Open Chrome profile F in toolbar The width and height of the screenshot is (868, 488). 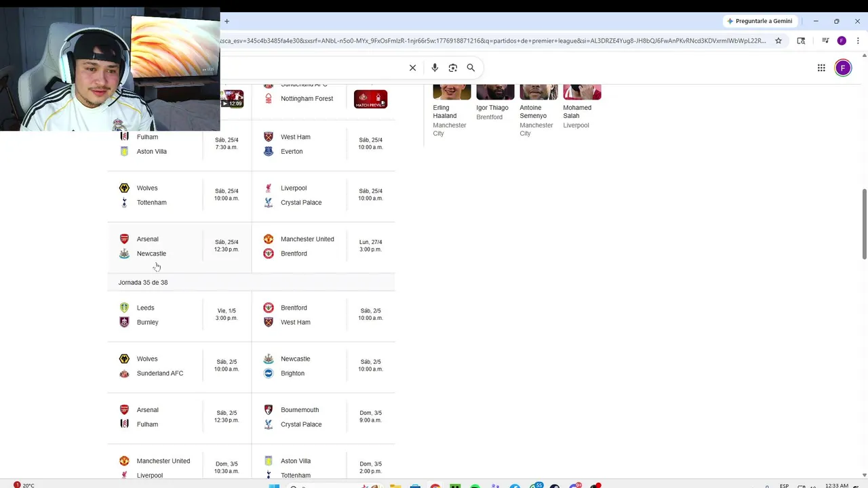[x=842, y=41]
